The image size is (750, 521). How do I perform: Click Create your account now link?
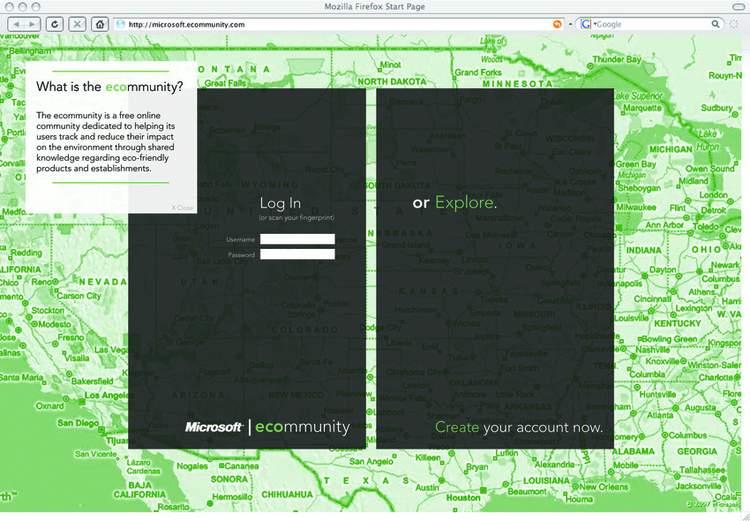(519, 427)
